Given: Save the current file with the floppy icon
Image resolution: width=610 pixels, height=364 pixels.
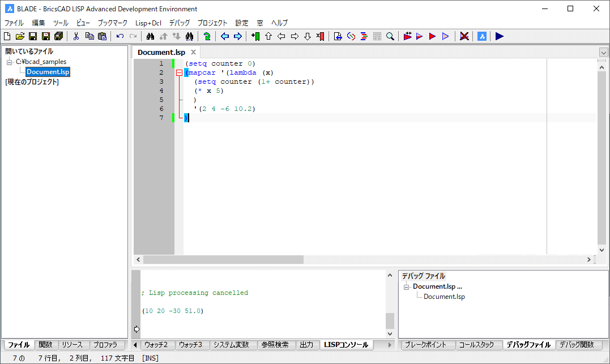Looking at the screenshot, I should pos(33,36).
